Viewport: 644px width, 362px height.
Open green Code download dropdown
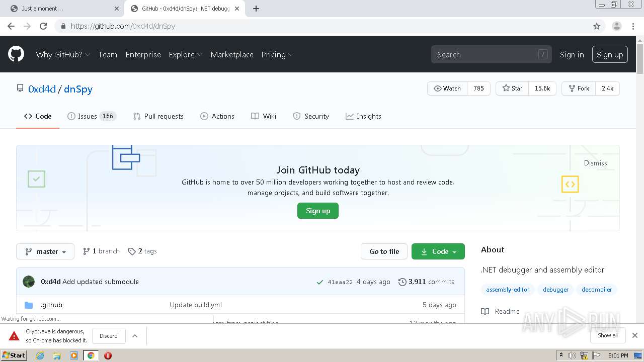pyautogui.click(x=438, y=251)
